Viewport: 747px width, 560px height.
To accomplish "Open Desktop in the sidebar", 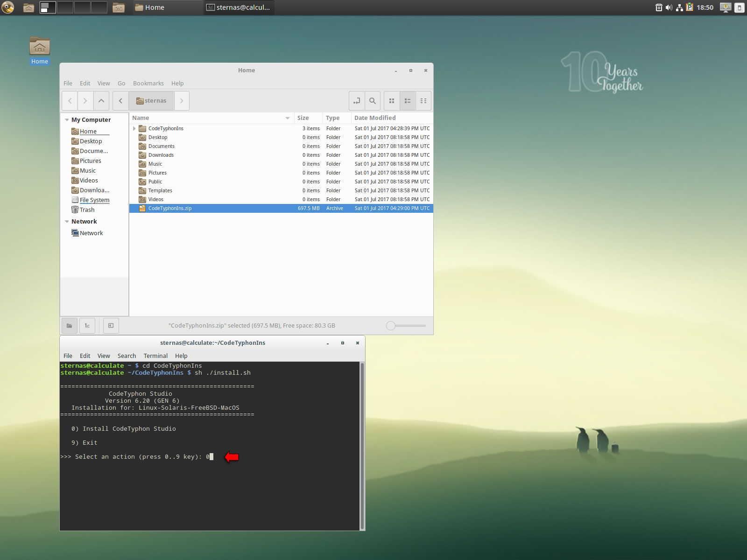I will click(87, 141).
